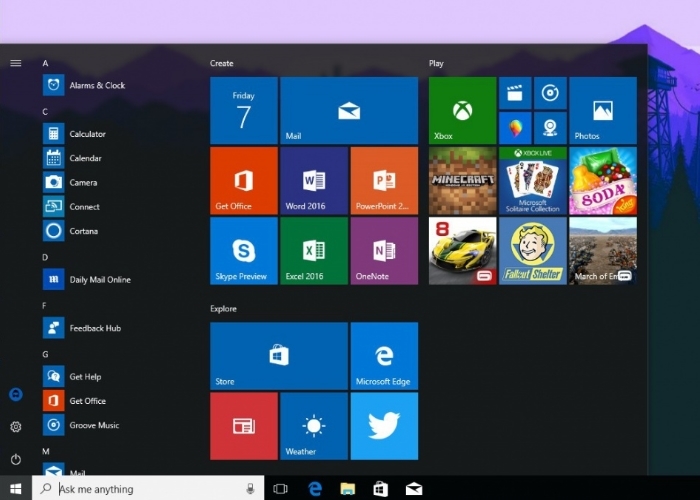Launch the PowerPoint 2016 tile
Image resolution: width=700 pixels, height=500 pixels.
click(384, 181)
